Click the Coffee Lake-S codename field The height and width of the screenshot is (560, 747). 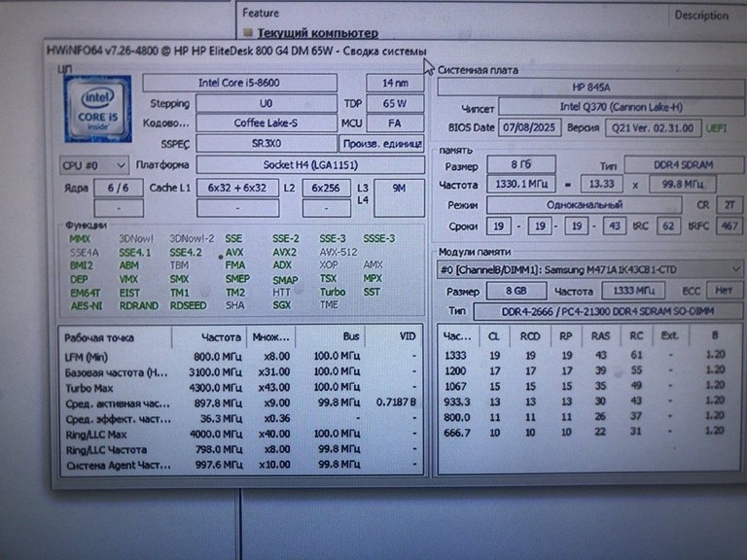[267, 123]
